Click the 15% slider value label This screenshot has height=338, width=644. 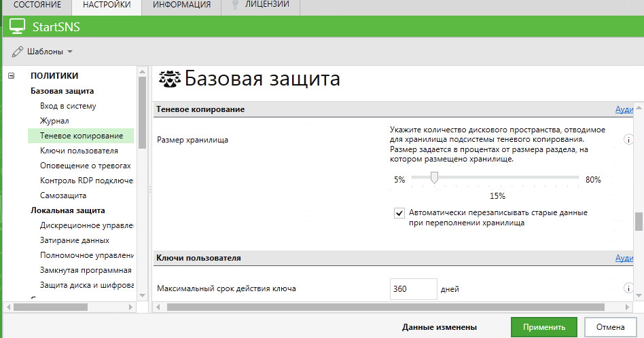pos(497,196)
